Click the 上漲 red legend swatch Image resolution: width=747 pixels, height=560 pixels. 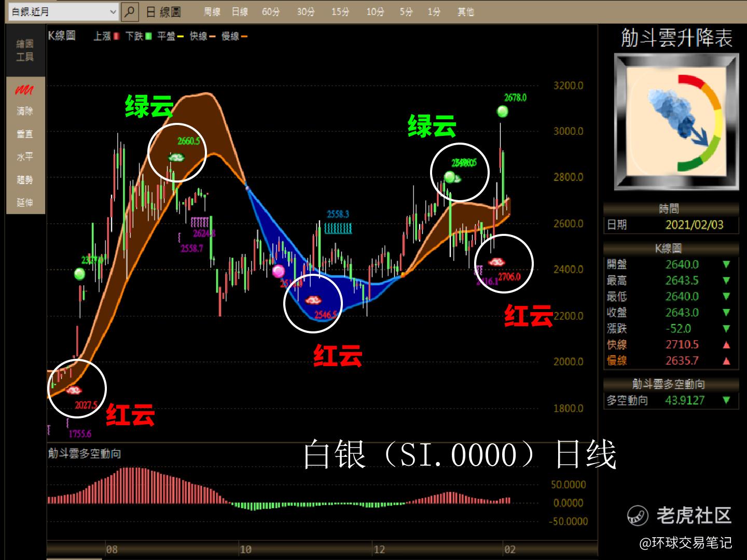click(116, 36)
